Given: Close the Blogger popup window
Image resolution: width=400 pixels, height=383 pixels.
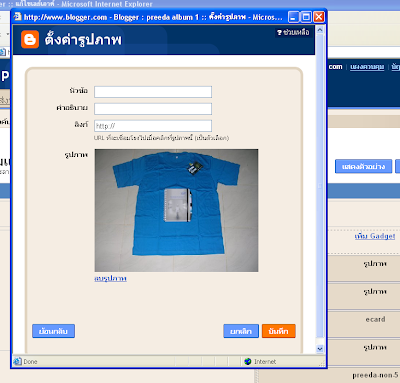Looking at the screenshot, I should pyautogui.click(x=319, y=17).
